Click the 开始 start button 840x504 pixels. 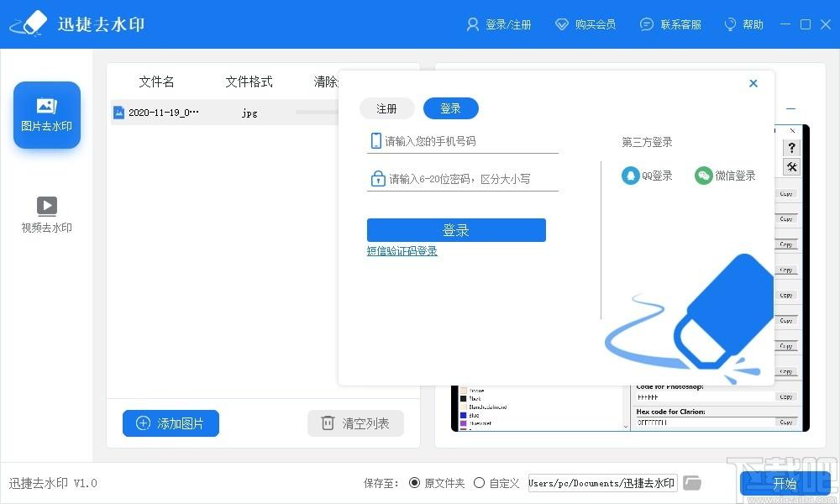785,484
